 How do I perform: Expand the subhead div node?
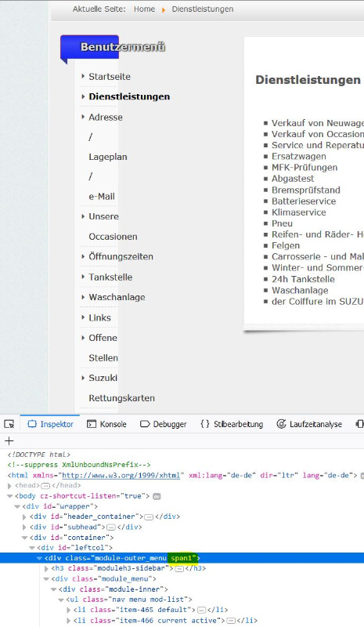[x=25, y=527]
